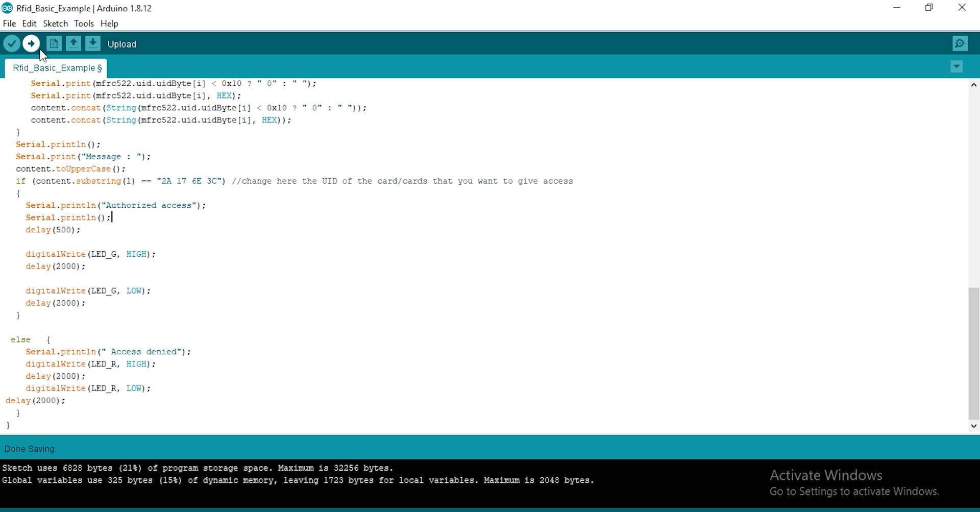Click the vertical scrollbar thumb

973,352
